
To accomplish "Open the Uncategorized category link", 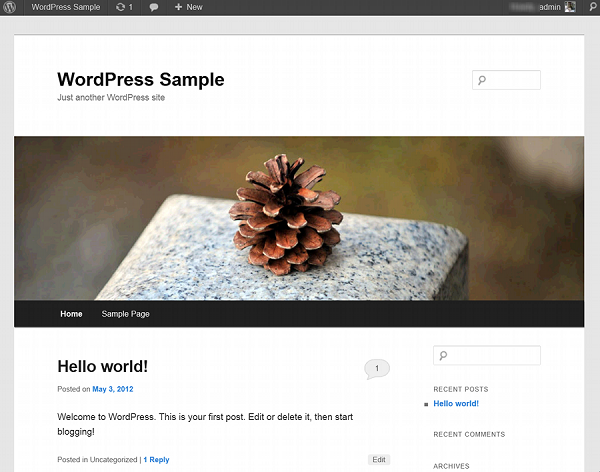I will 113,459.
